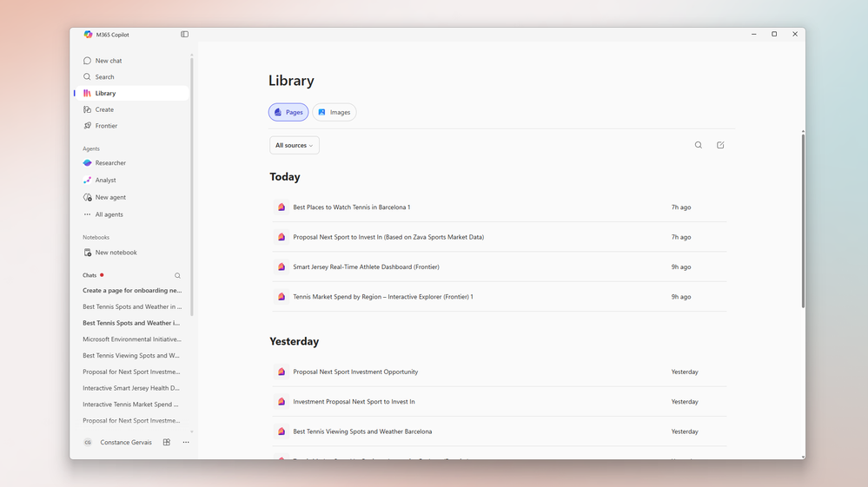This screenshot has height=487, width=868.
Task: Open chat 'Interactive Tennis Market Spend ...'
Action: pyautogui.click(x=132, y=405)
